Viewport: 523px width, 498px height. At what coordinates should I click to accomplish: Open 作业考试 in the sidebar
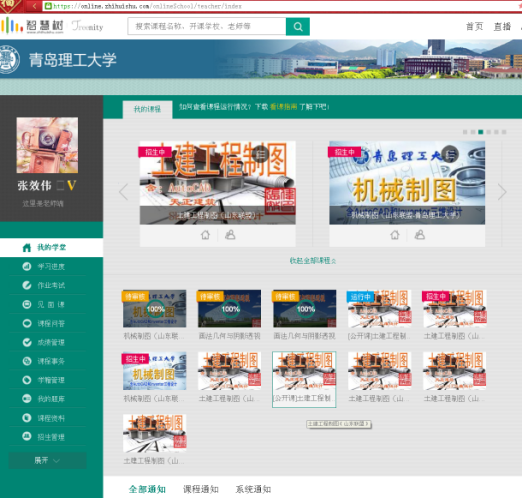51,285
